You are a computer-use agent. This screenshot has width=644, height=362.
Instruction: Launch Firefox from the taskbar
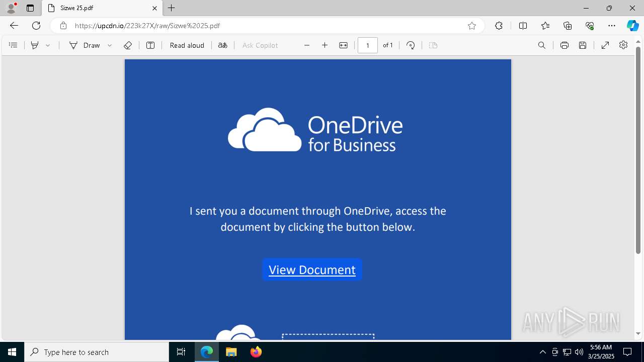(256, 352)
